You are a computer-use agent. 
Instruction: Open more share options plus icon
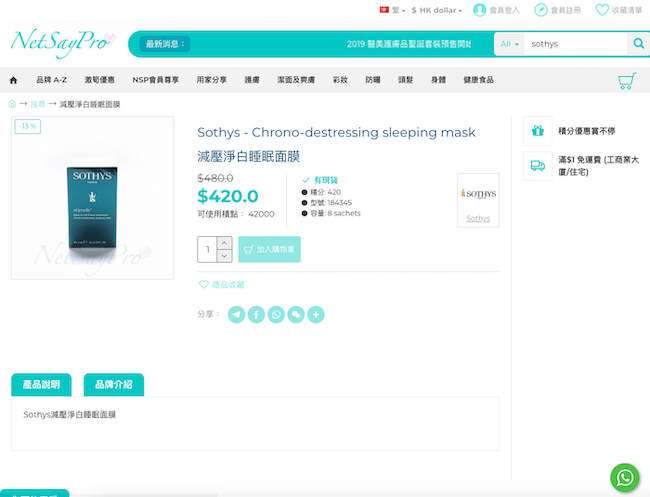[x=316, y=315]
